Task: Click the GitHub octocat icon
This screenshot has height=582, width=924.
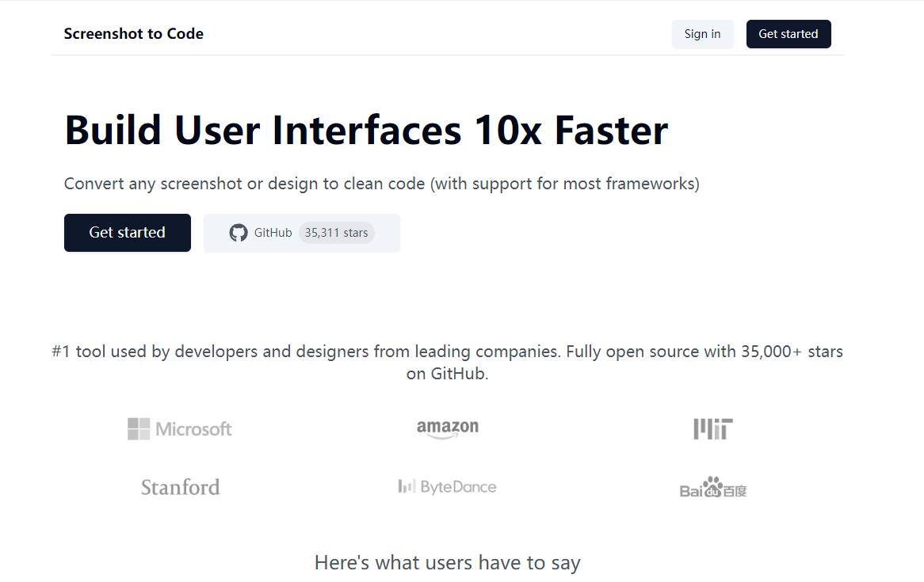Action: tap(239, 233)
